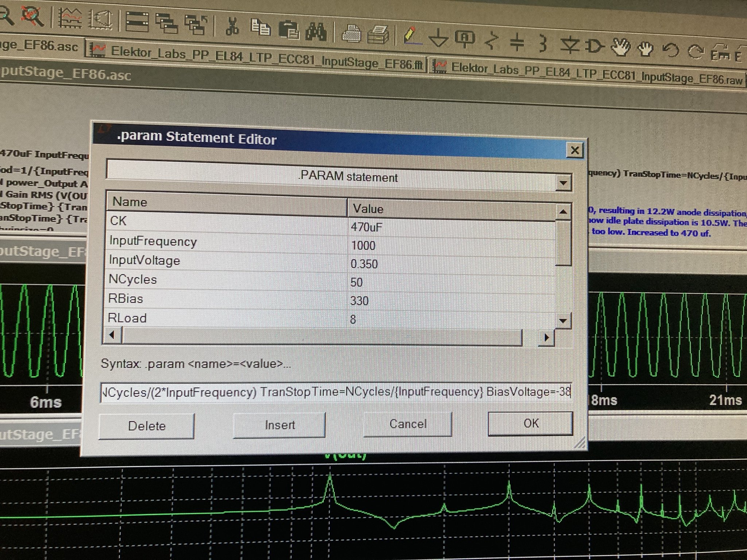This screenshot has height=560, width=747.
Task: Select the NCycles parameter name
Action: point(132,279)
